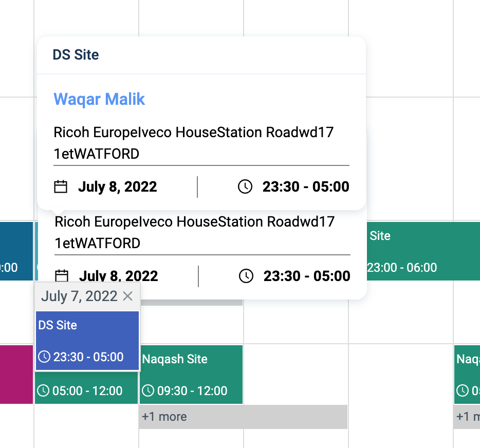Open Waqar Malik's profile
Image resolution: width=480 pixels, height=448 pixels.
click(99, 99)
